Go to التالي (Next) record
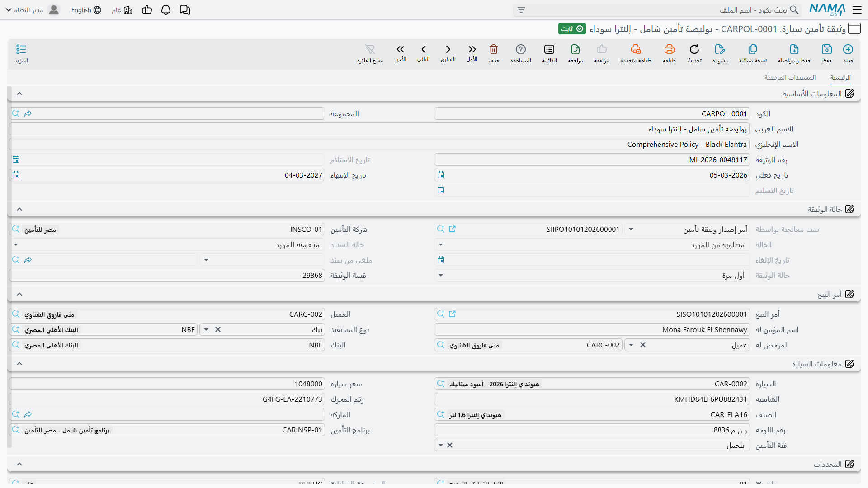 click(424, 49)
